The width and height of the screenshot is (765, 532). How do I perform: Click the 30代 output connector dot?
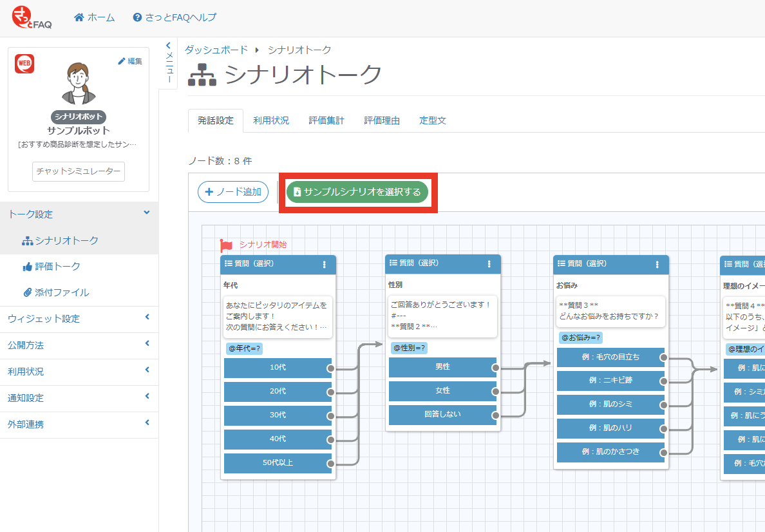pos(331,416)
